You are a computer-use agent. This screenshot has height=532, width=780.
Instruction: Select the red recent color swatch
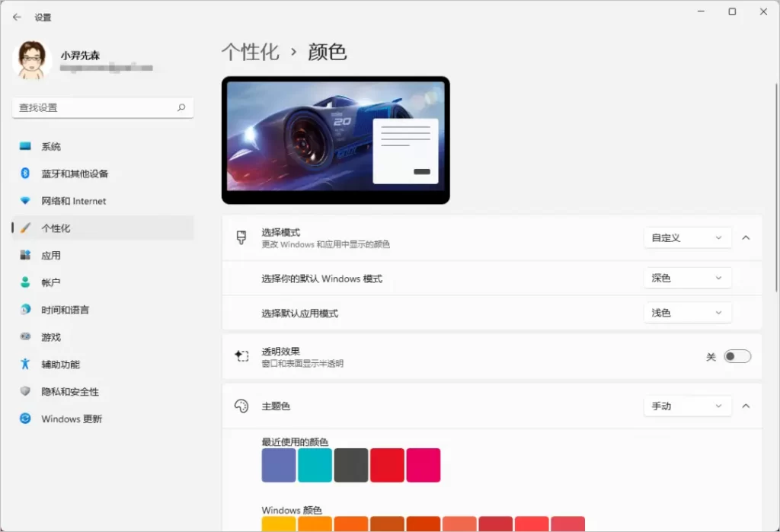click(387, 465)
